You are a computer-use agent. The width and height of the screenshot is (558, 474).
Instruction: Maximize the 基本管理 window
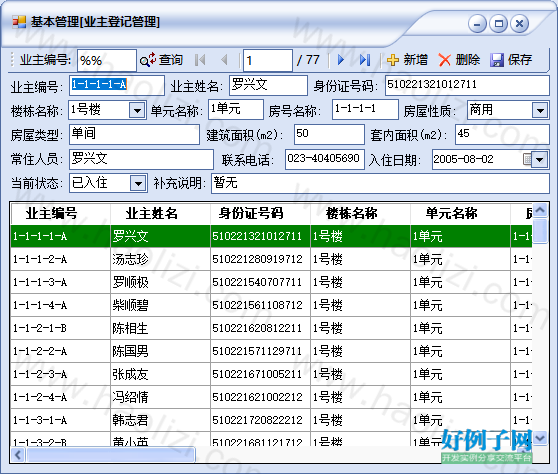tap(499, 24)
